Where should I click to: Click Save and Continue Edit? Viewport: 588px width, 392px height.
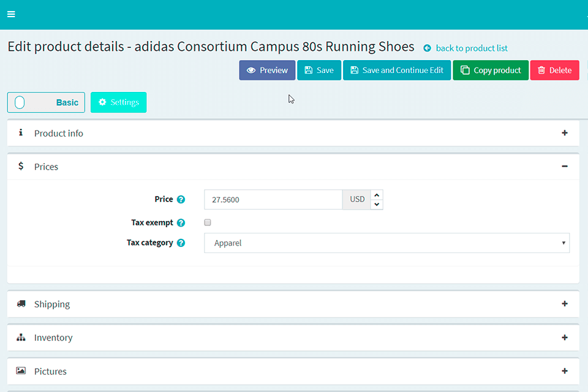coord(397,70)
